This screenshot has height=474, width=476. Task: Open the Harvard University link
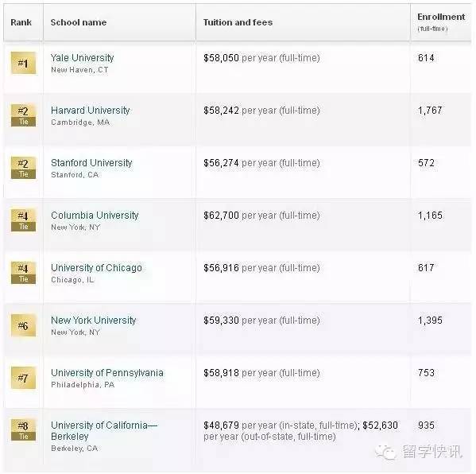click(90, 111)
